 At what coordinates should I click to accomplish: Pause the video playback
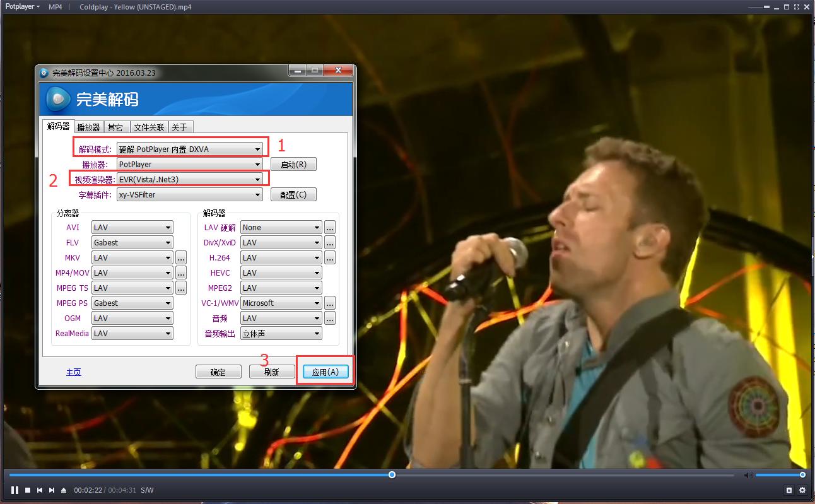pyautogui.click(x=15, y=490)
